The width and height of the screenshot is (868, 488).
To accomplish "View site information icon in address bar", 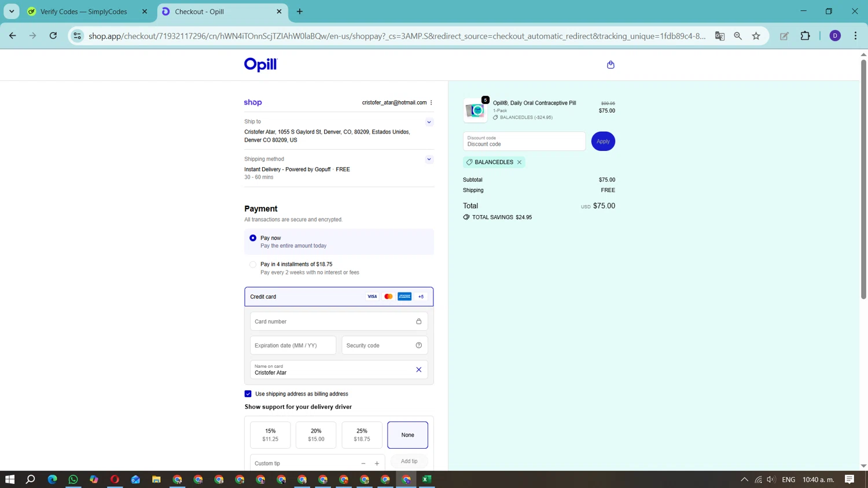I will tap(77, 36).
